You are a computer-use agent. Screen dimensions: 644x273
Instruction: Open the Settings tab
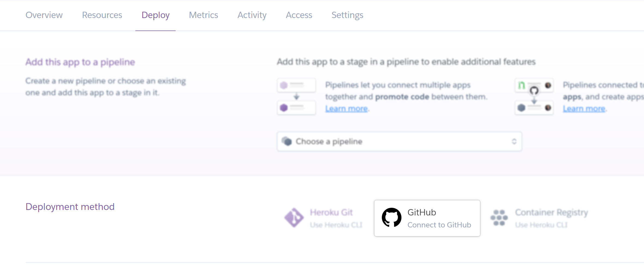tap(347, 15)
